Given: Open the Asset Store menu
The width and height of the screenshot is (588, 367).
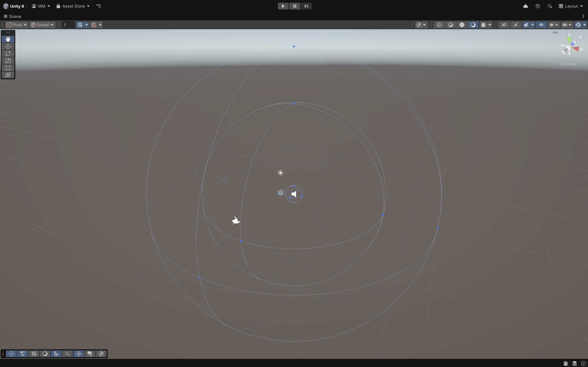Looking at the screenshot, I should (x=73, y=6).
